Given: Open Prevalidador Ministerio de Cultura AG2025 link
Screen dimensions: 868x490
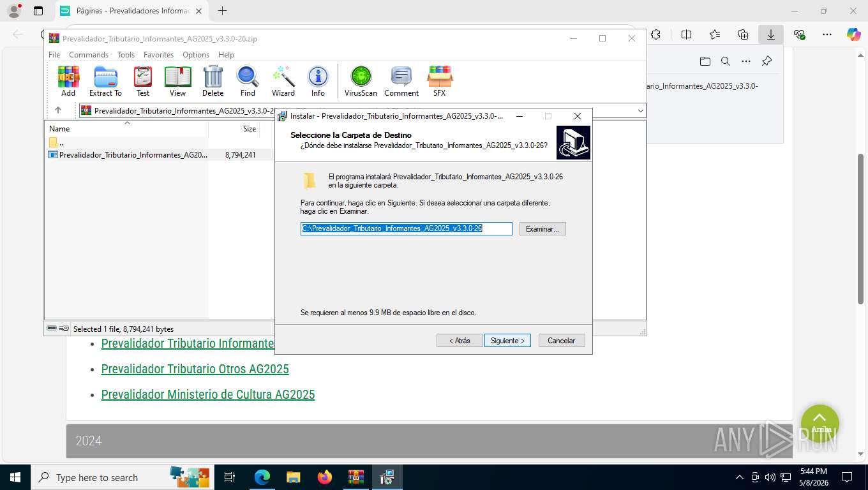Looking at the screenshot, I should [x=208, y=394].
